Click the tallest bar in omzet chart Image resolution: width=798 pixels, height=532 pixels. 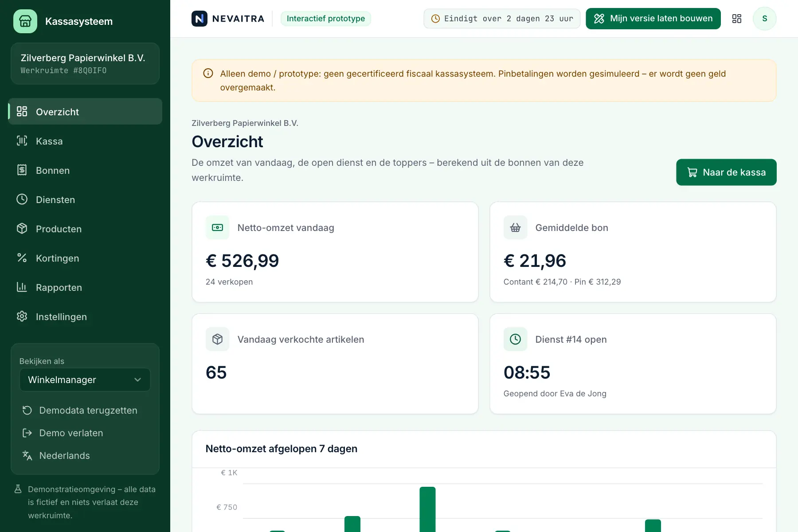(x=427, y=509)
